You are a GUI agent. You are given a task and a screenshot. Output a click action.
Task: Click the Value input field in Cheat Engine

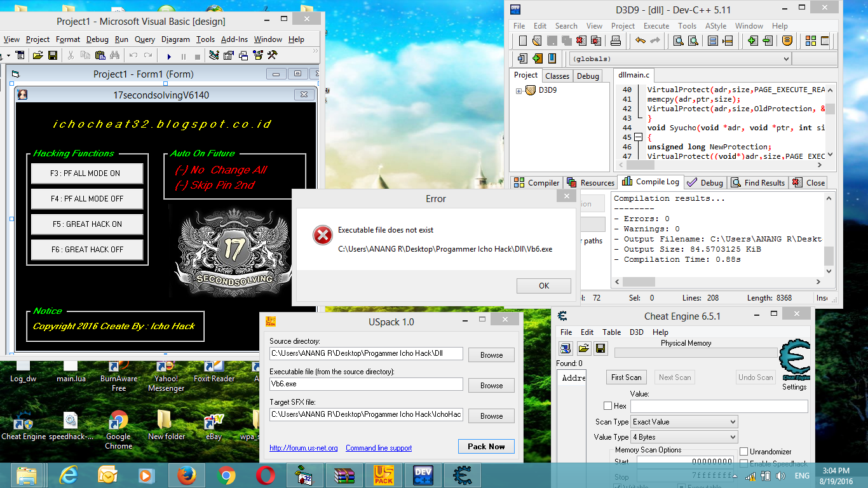pos(719,406)
